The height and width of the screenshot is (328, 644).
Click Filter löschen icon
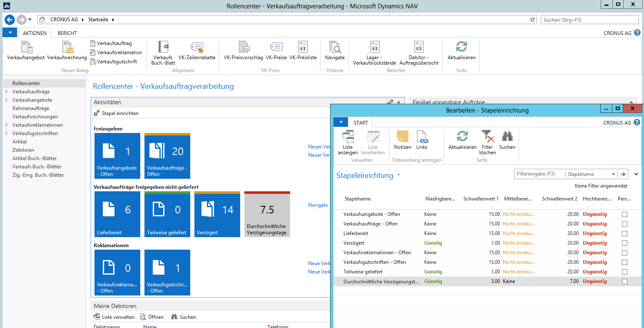click(487, 143)
